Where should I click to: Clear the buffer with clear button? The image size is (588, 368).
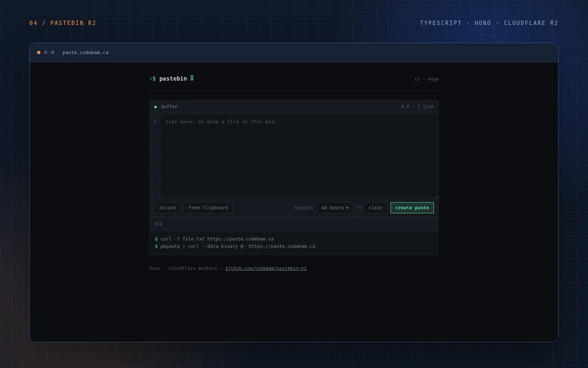[x=376, y=208]
